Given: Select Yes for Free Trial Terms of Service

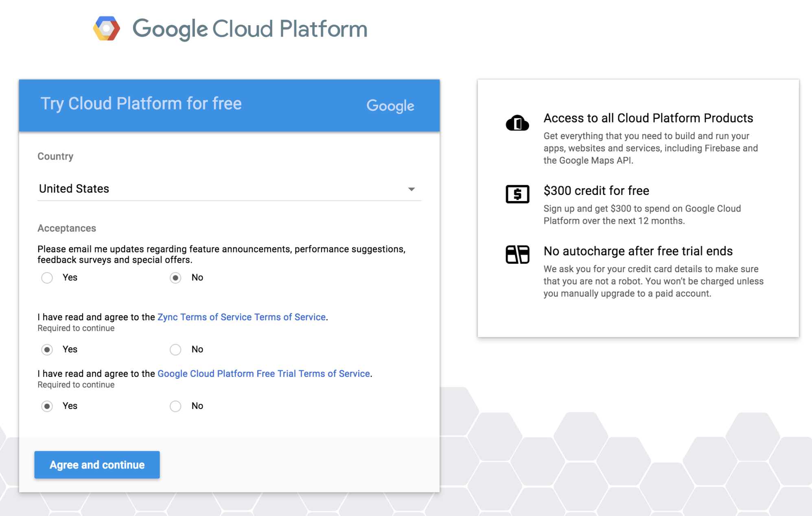Looking at the screenshot, I should pyautogui.click(x=47, y=406).
